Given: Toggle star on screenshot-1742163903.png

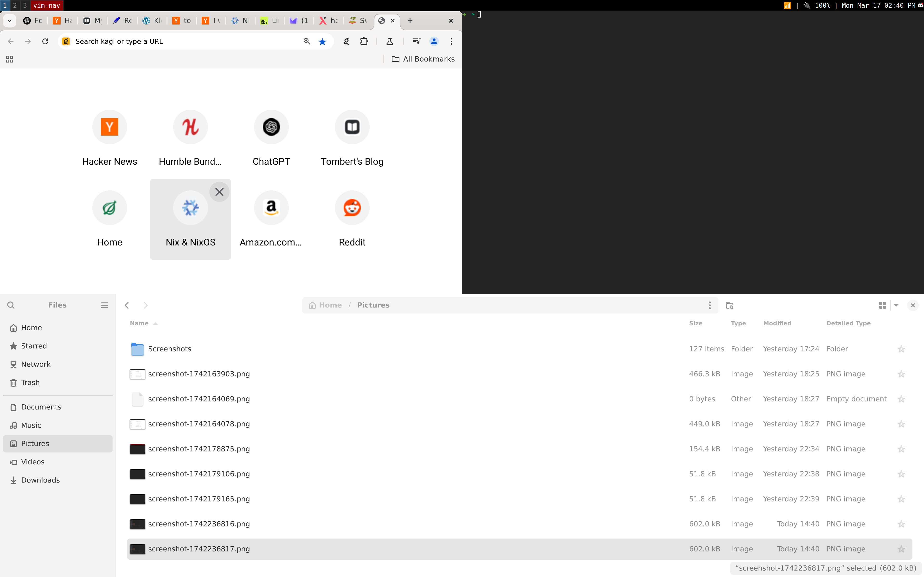Looking at the screenshot, I should point(901,374).
